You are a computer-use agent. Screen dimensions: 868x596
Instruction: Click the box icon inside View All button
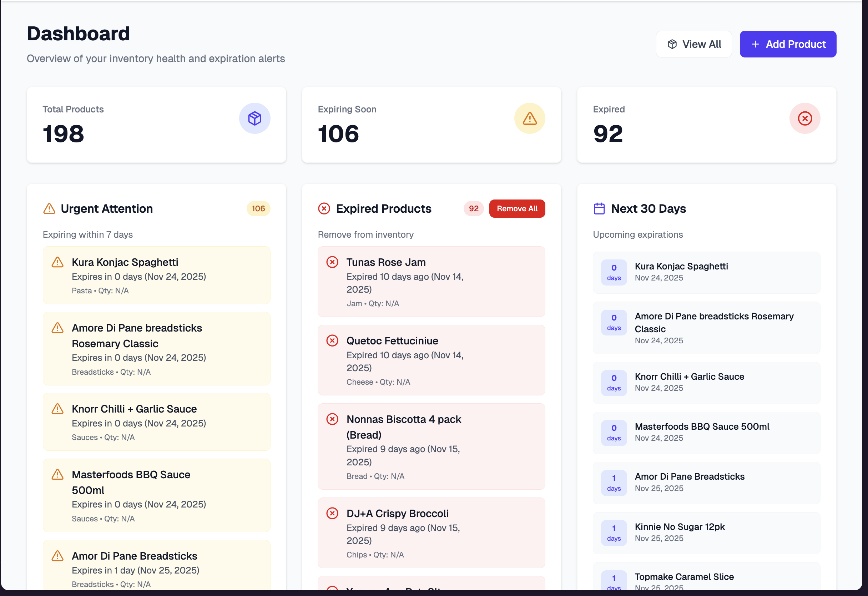pos(672,44)
